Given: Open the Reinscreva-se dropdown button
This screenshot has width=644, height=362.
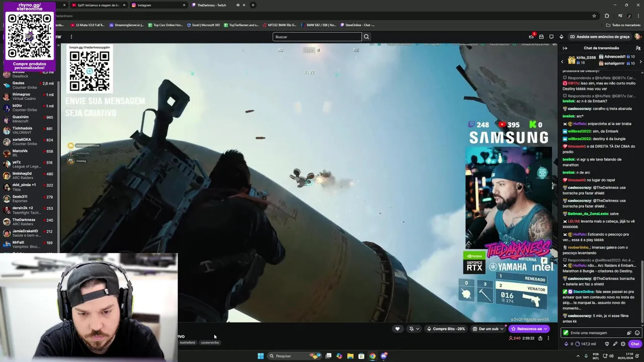Looking at the screenshot, I should point(529,329).
